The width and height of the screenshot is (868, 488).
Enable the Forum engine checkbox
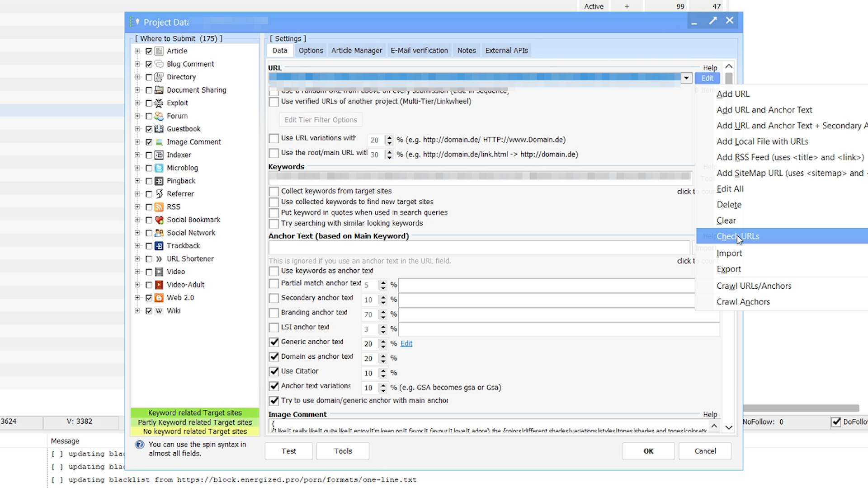pyautogui.click(x=149, y=117)
